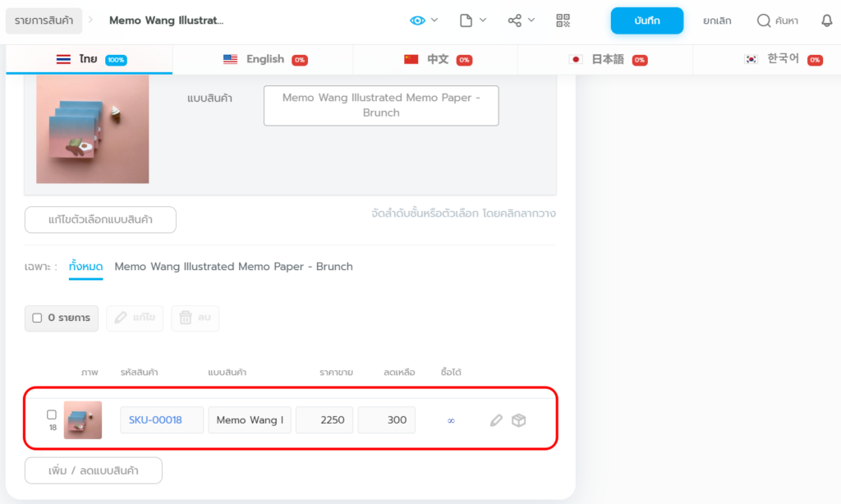
Task: Expand the eye preview dropdown
Action: pos(434,21)
